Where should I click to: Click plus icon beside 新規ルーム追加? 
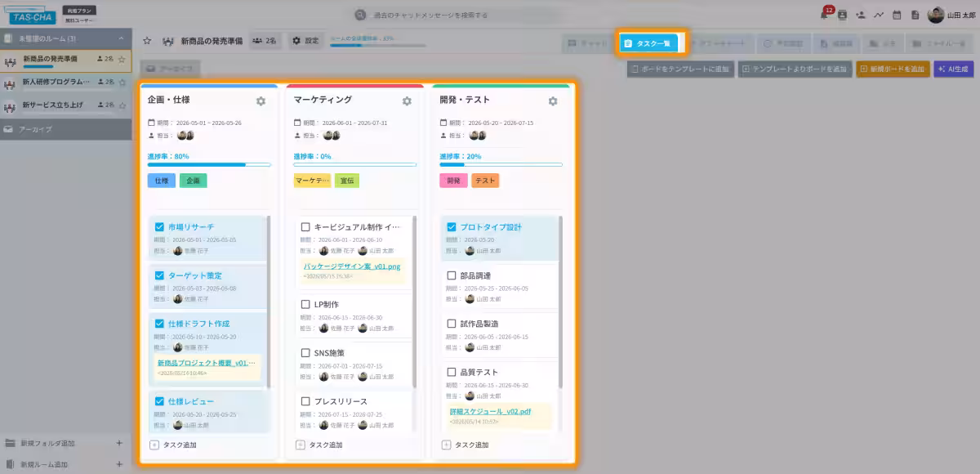[119, 464]
